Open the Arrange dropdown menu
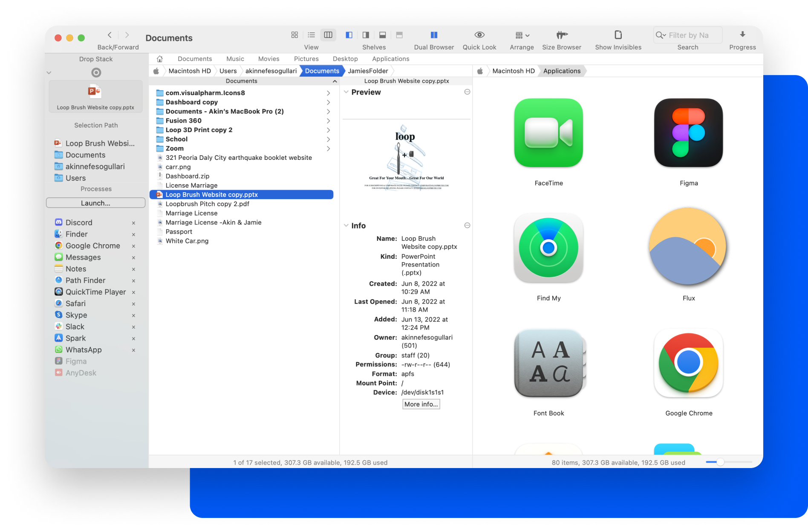 pyautogui.click(x=522, y=35)
